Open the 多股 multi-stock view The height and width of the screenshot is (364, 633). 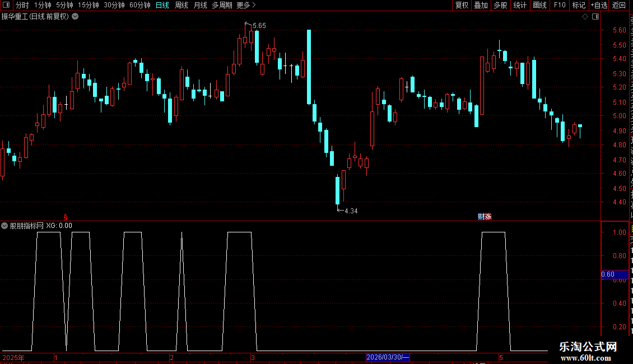[x=501, y=5]
